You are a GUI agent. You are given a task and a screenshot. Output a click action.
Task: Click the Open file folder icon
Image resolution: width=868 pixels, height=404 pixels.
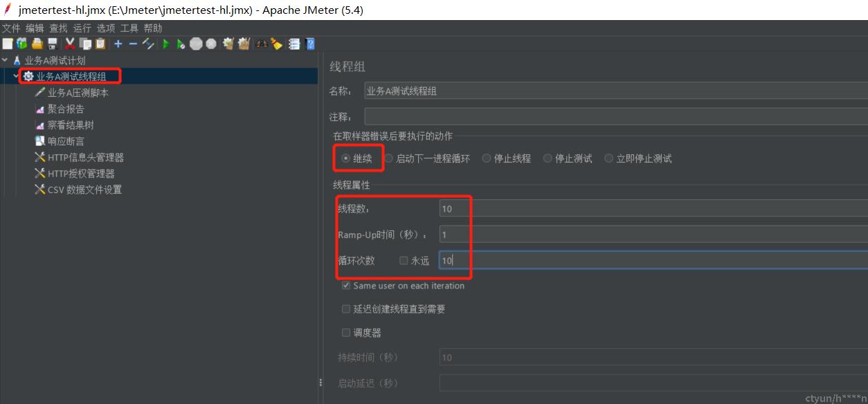(x=37, y=44)
